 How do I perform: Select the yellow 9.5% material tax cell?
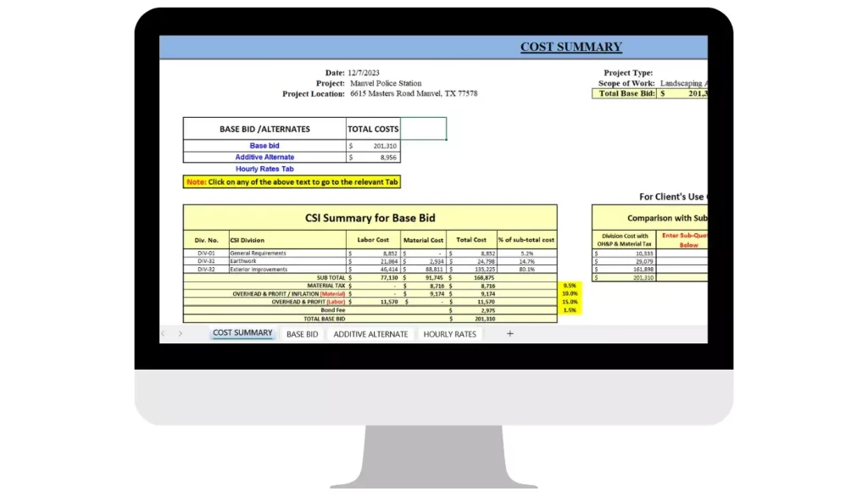click(x=569, y=286)
